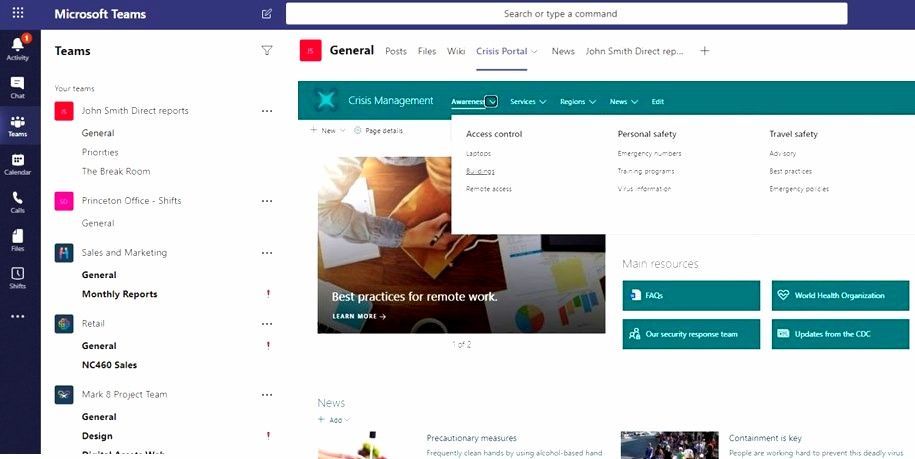This screenshot has width=915, height=459.
Task: Open the Calls app
Action: tap(18, 202)
